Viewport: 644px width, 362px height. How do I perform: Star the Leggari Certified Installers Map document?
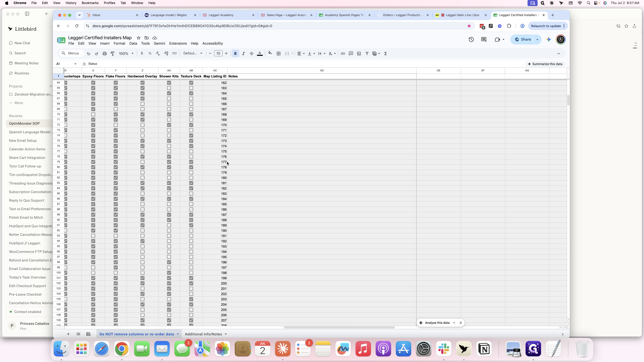[138, 38]
